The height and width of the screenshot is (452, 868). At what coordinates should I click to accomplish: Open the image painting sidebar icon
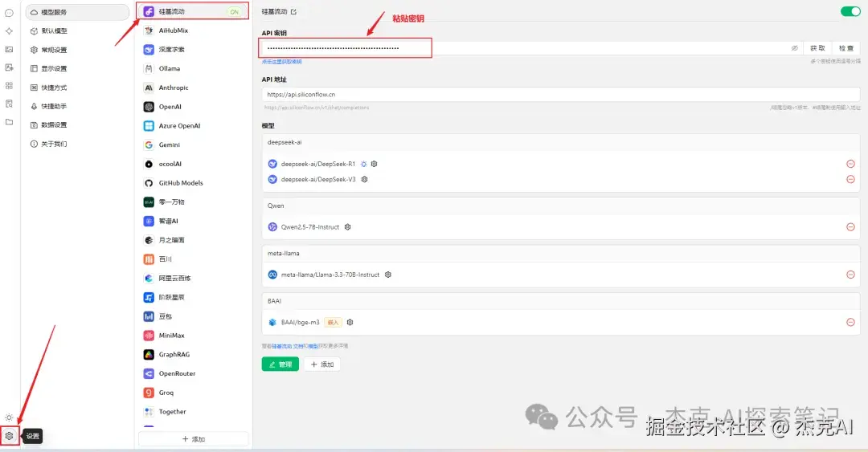9,49
